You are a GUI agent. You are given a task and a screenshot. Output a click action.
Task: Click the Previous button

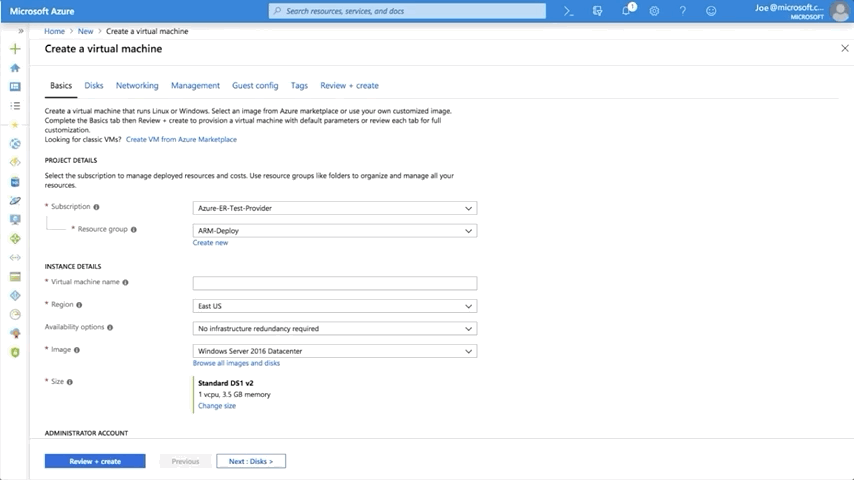pyautogui.click(x=185, y=461)
